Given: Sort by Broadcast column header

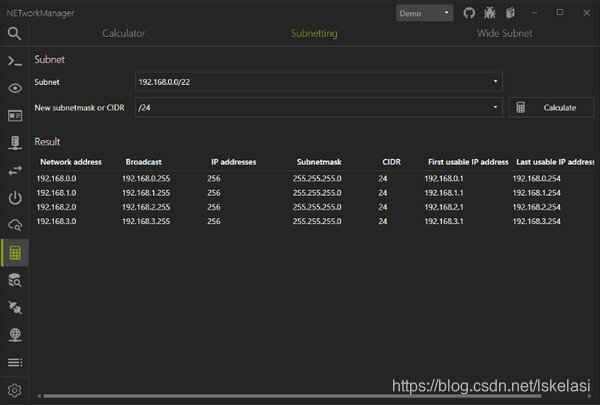Looking at the screenshot, I should pyautogui.click(x=143, y=162).
